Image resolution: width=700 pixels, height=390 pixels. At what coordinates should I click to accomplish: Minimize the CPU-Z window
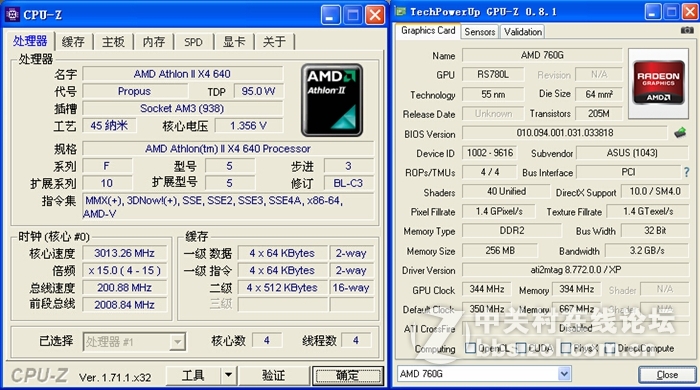click(x=330, y=16)
